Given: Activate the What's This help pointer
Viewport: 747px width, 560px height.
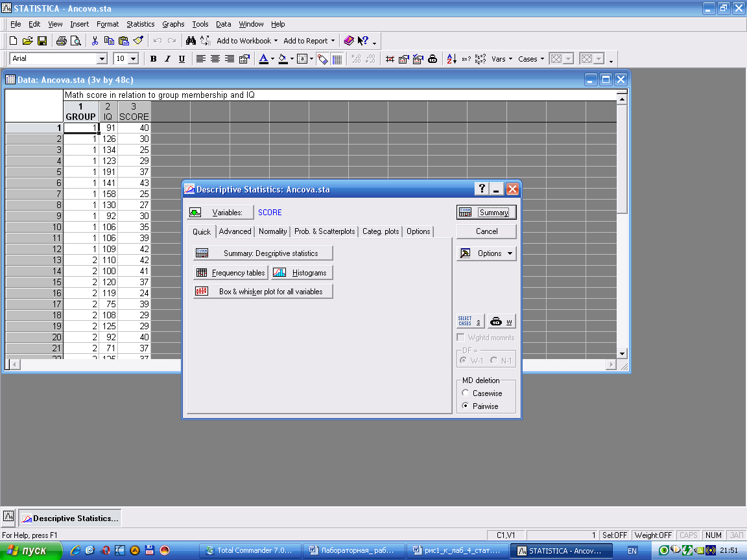Looking at the screenshot, I should (363, 41).
